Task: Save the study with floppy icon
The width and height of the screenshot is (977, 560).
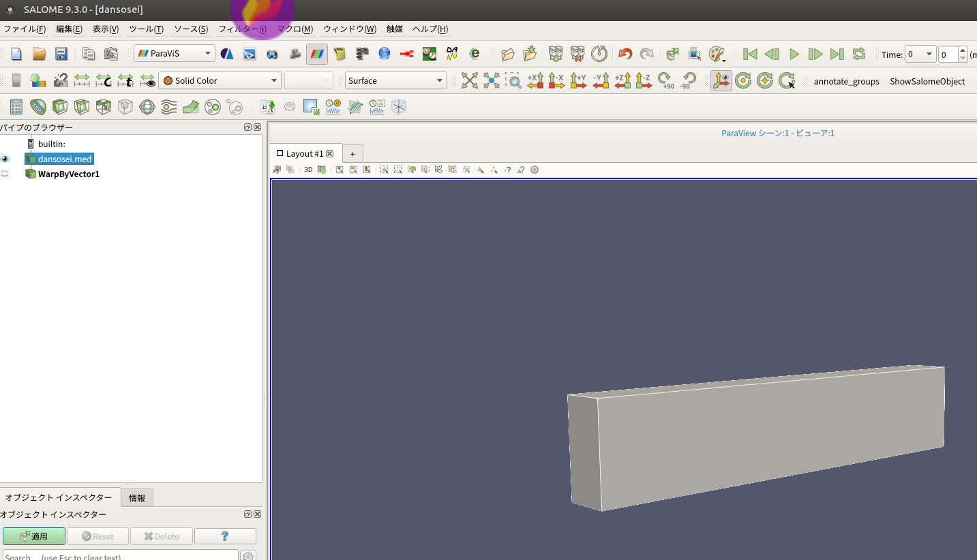Action: point(61,54)
